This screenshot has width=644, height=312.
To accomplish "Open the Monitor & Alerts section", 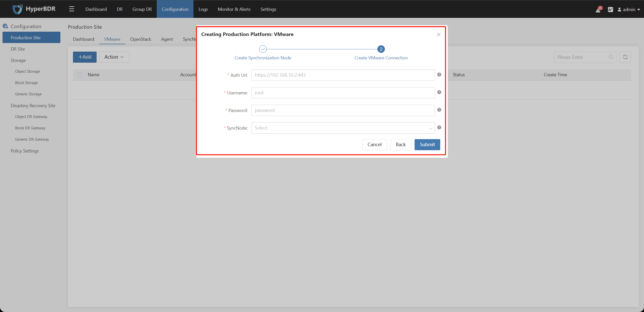I will coord(234,9).
